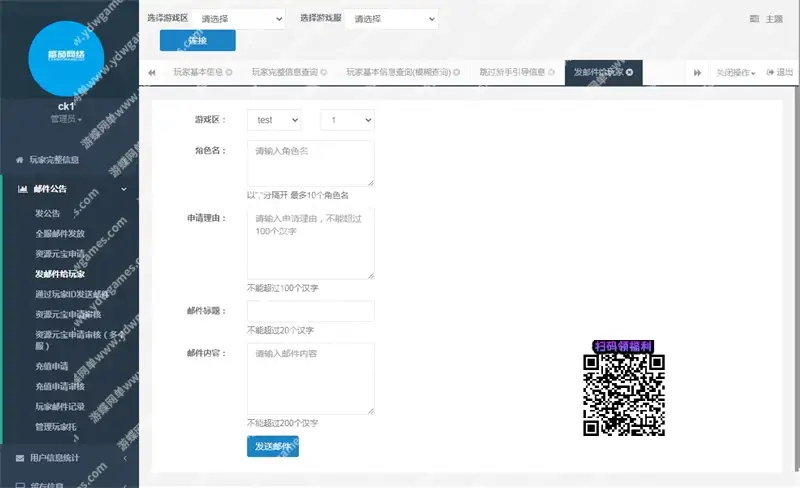Click the QR code image

[x=623, y=395]
